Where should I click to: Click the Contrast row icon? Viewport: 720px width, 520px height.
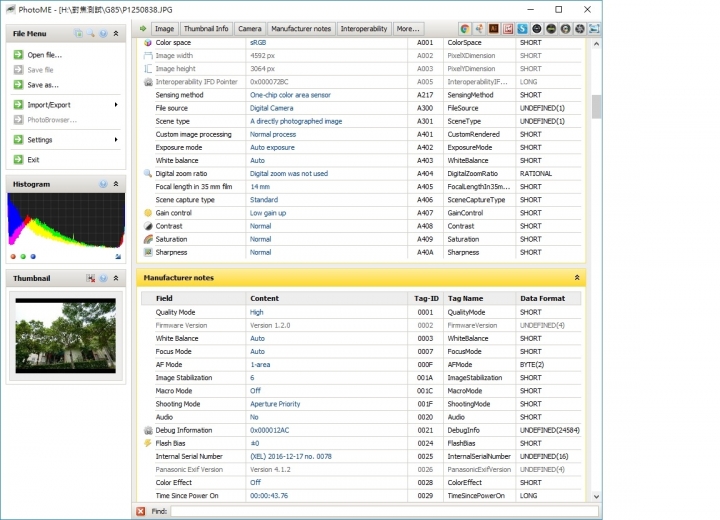[148, 226]
